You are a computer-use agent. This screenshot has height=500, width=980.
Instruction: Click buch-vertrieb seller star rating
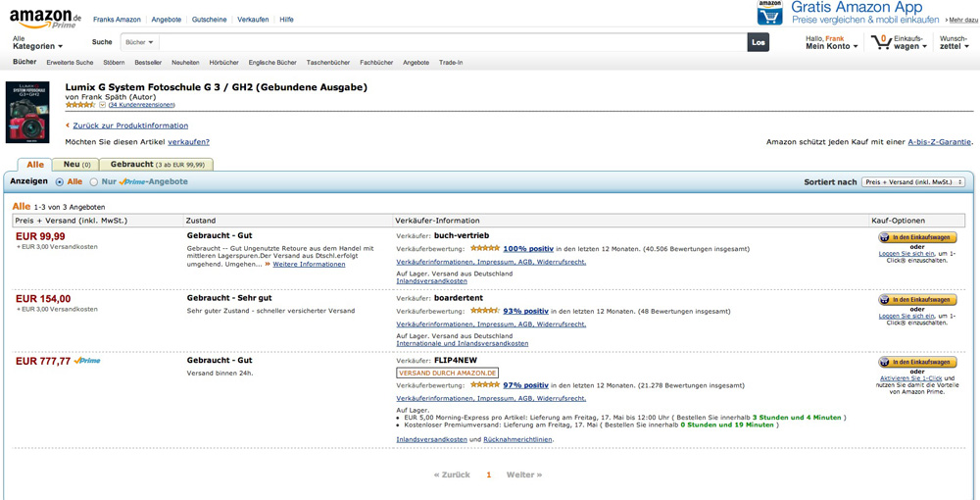tap(484, 248)
